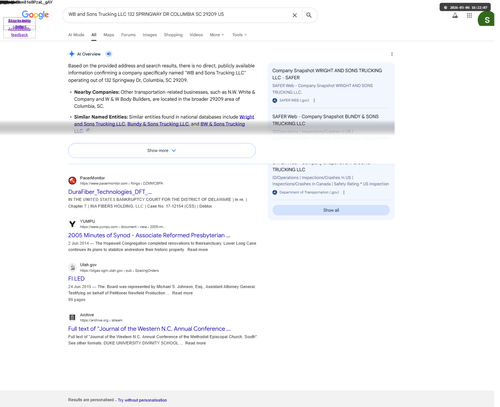Open the FILED Utah.gov result
Screen dimensions: 500x407
pyautogui.click(x=76, y=279)
